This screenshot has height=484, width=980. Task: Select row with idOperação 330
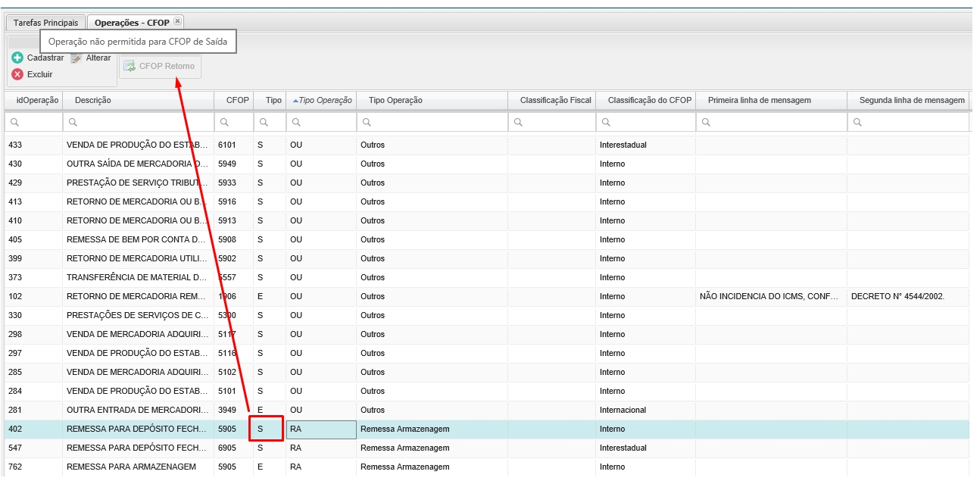[x=487, y=315]
